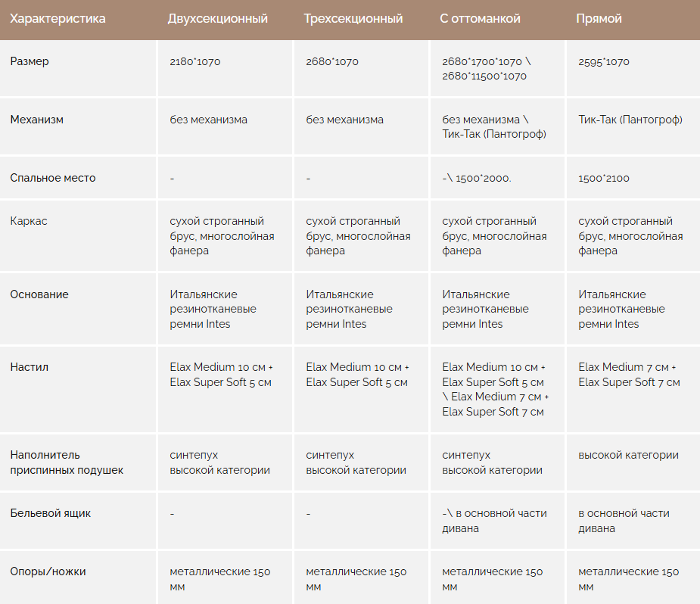This screenshot has width=700, height=604.
Task: Click the 2180*1070 size cell
Action: (x=195, y=62)
